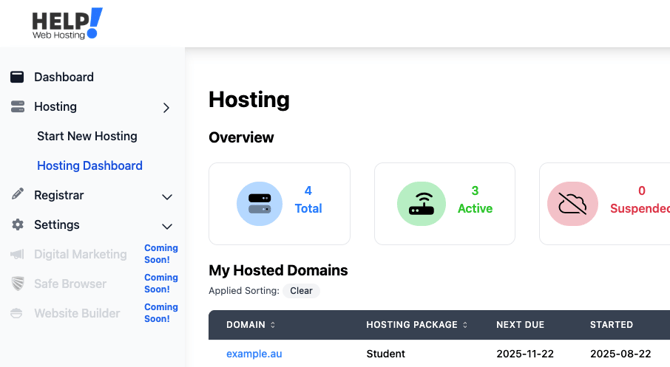Click the NEXT DUE column header
Image resolution: width=670 pixels, height=367 pixels.
520,325
